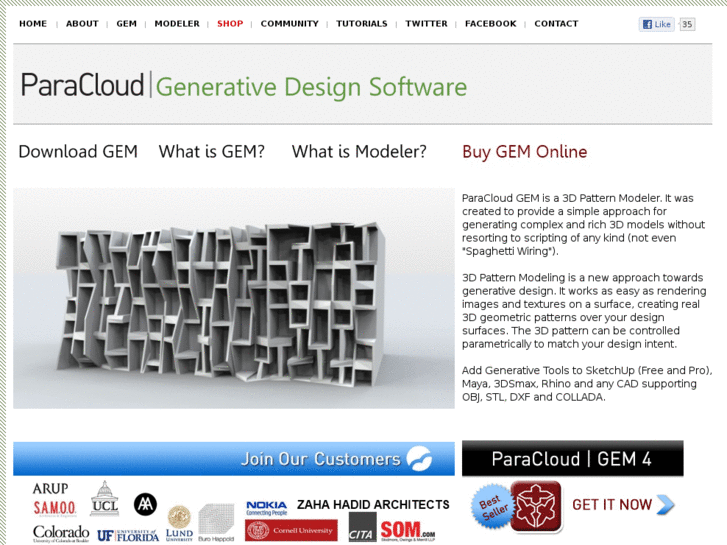Click the paragraph starting 'ParaCloud GEM is a 3D Pattern Modeler'
Image resolution: width=727 pixels, height=545 pixels.
pos(583,225)
